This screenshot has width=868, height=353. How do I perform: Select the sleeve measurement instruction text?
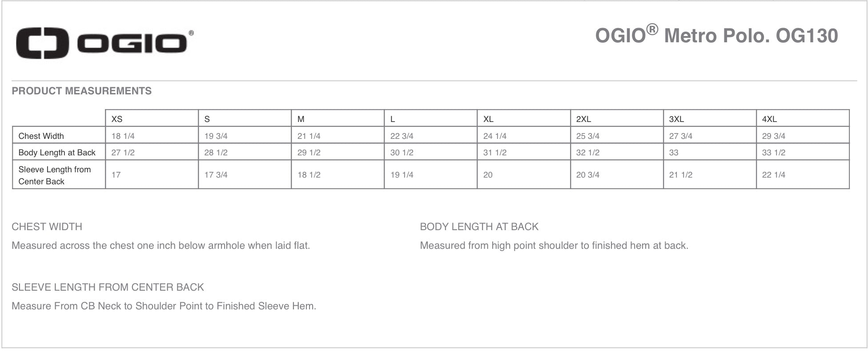pos(164,306)
